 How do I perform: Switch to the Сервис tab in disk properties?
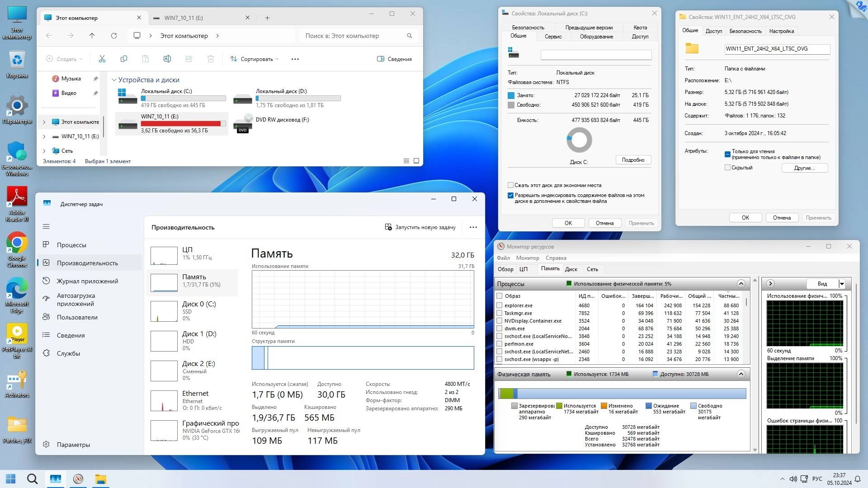point(553,37)
